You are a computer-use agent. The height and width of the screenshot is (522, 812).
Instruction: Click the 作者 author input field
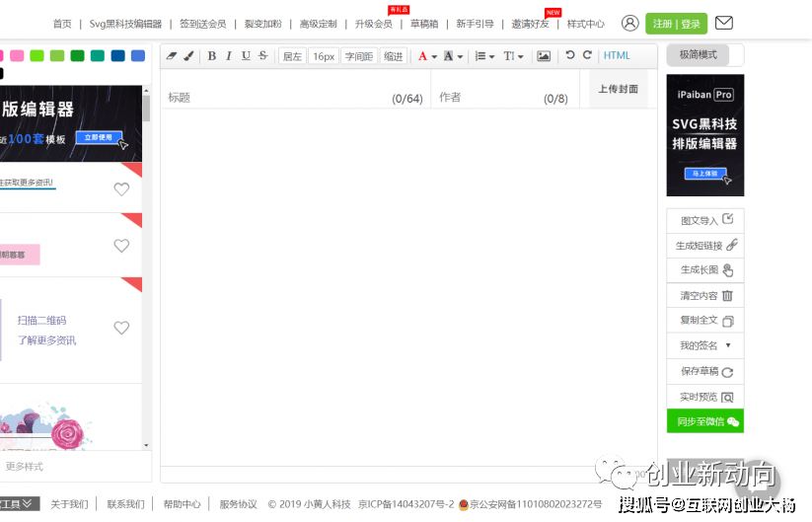point(505,98)
